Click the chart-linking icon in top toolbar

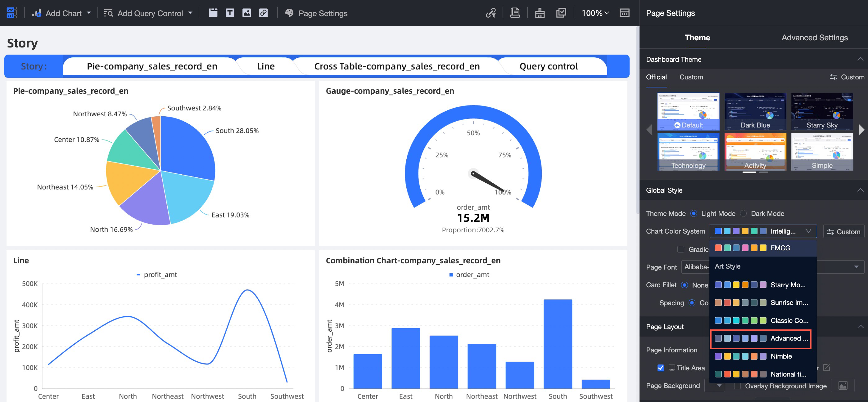coord(491,13)
